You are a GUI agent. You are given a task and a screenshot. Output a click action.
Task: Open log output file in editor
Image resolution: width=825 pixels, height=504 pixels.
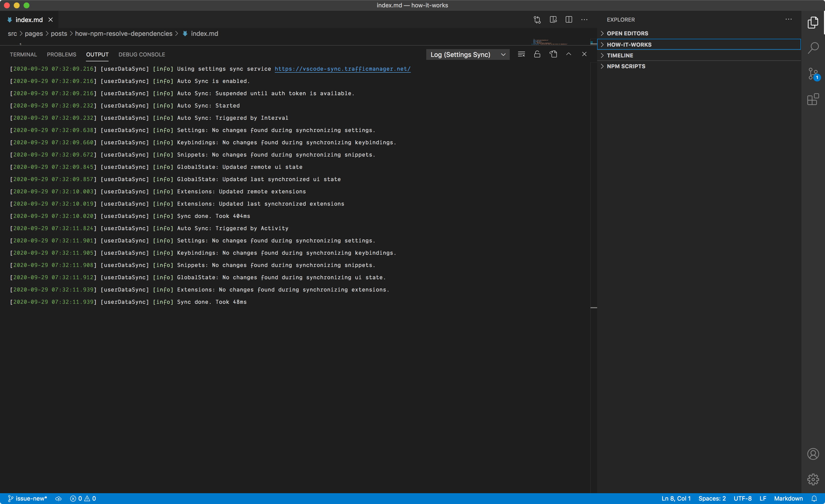point(553,54)
